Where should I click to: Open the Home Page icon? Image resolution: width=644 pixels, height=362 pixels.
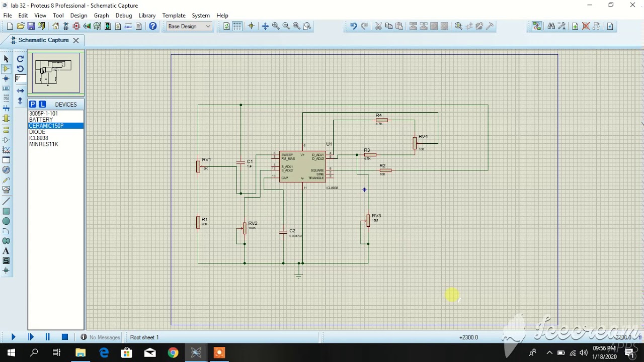55,26
